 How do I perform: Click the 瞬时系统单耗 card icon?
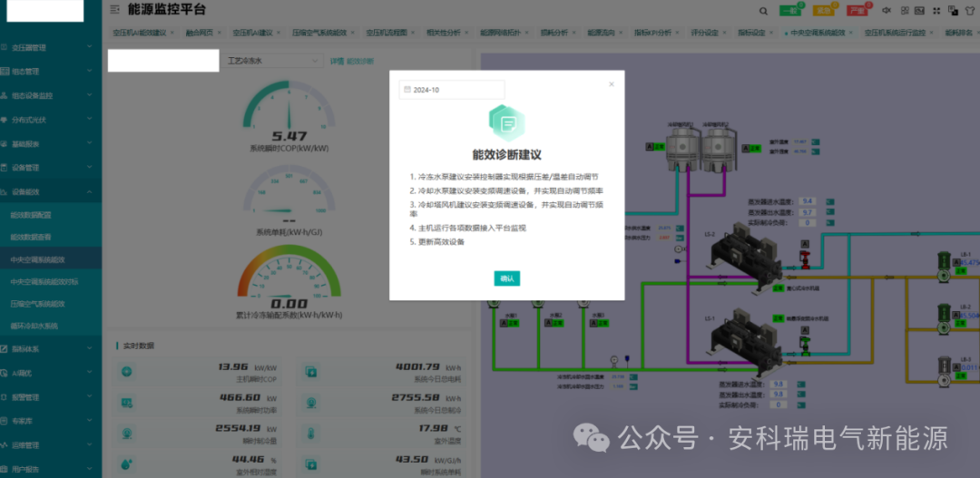pos(310,463)
